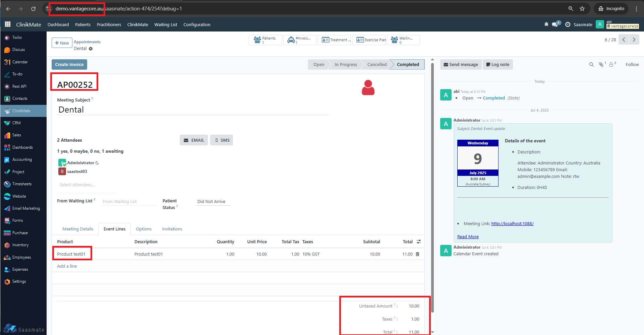Open the Patient Status dropdown
644x335 pixels.
pyautogui.click(x=213, y=202)
